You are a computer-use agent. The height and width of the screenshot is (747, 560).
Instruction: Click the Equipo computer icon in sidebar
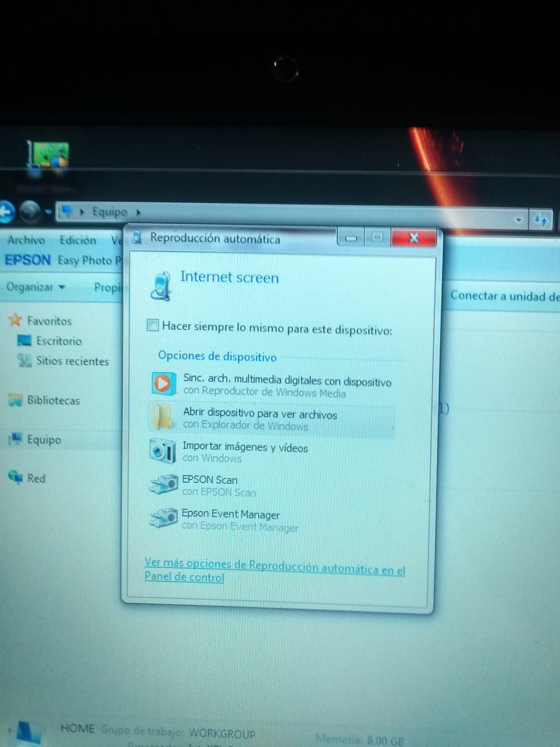click(x=16, y=439)
